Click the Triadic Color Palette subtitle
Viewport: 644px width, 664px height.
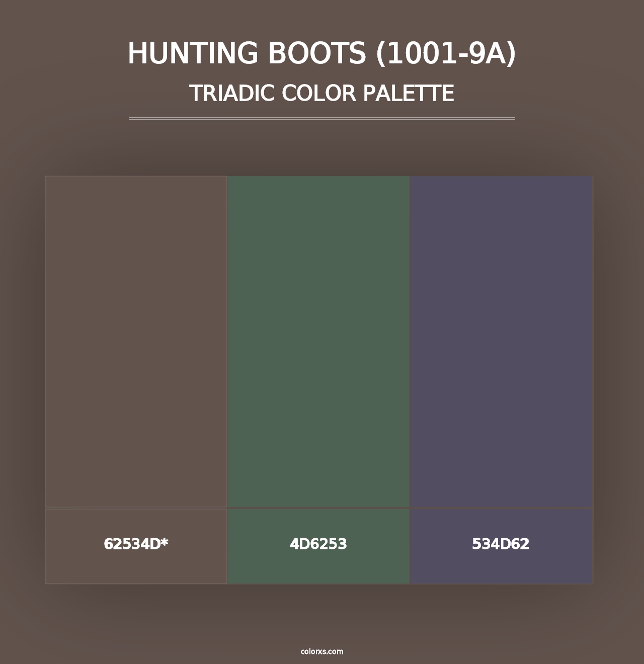point(322,93)
